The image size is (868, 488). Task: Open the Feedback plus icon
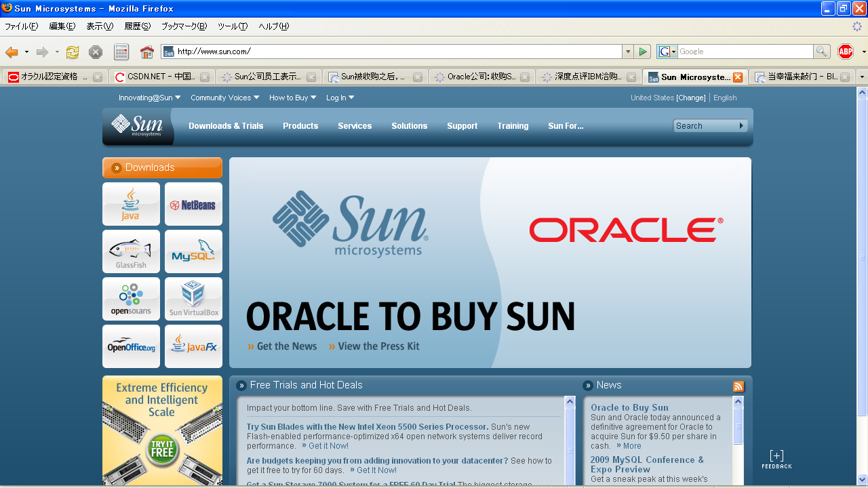[x=776, y=455]
